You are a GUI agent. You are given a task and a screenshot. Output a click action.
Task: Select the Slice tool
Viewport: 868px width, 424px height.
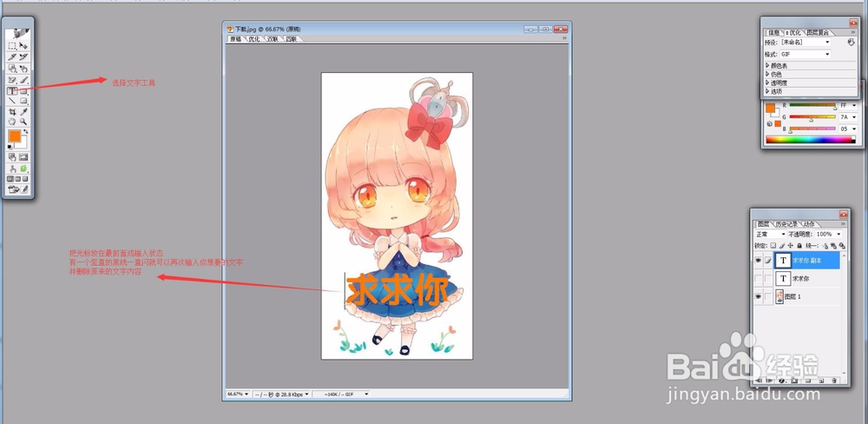pyautogui.click(x=11, y=56)
